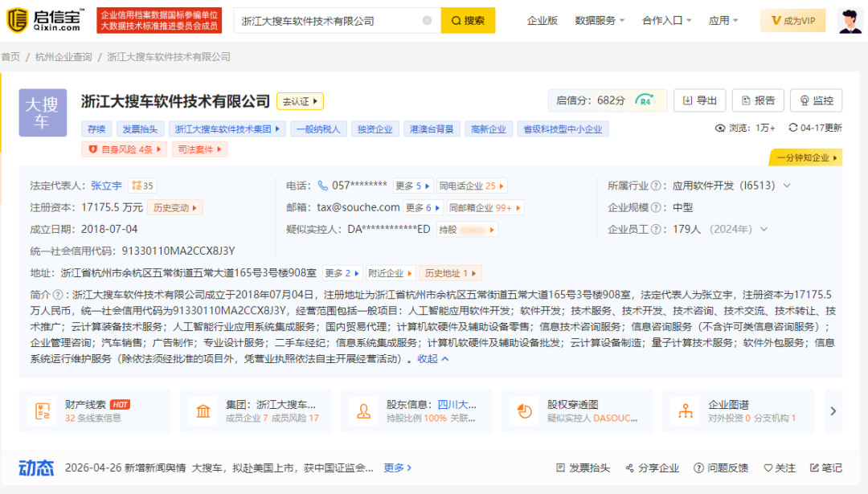The width and height of the screenshot is (868, 494).
Task: Show 更多 5 phone numbers
Action: (x=411, y=186)
